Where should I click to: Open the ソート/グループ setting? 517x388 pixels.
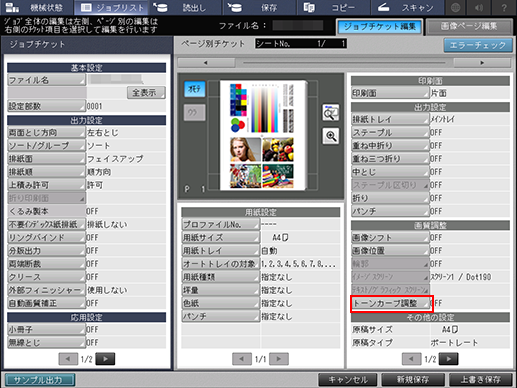46,146
